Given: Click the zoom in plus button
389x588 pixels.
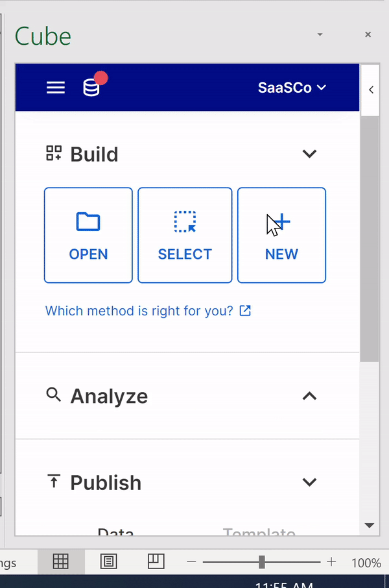Looking at the screenshot, I should tap(331, 562).
